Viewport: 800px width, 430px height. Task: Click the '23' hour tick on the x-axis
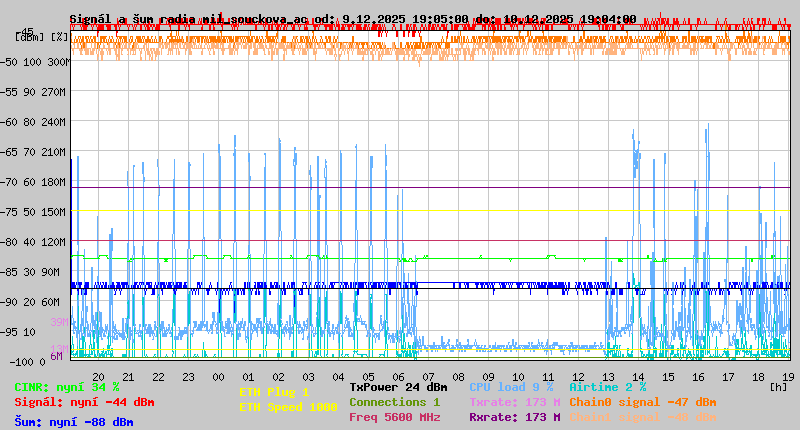pyautogui.click(x=189, y=377)
